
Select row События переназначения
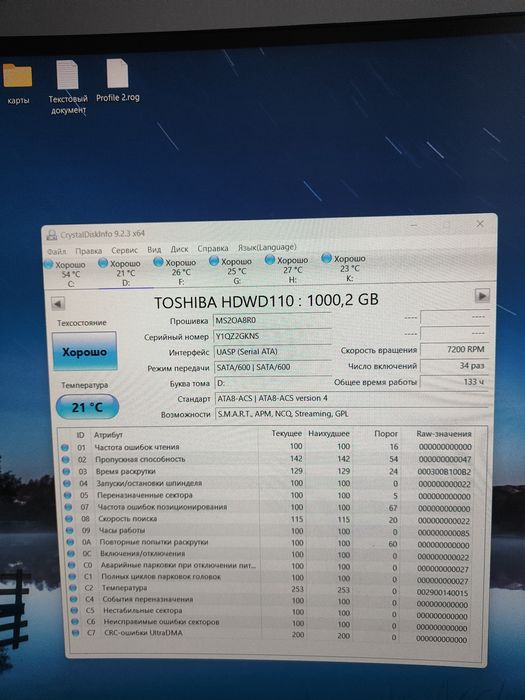click(271, 600)
